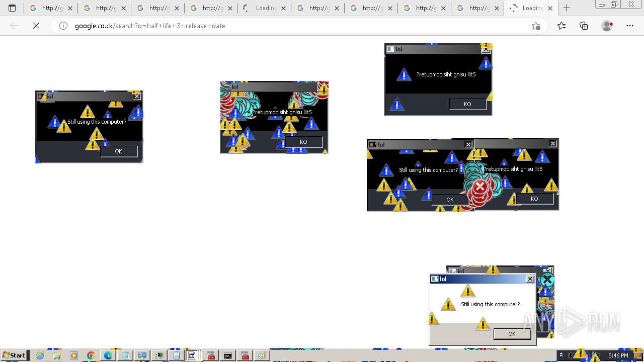The image size is (644, 362).
Task: Open the volume speaker tray icon
Action: (571, 355)
